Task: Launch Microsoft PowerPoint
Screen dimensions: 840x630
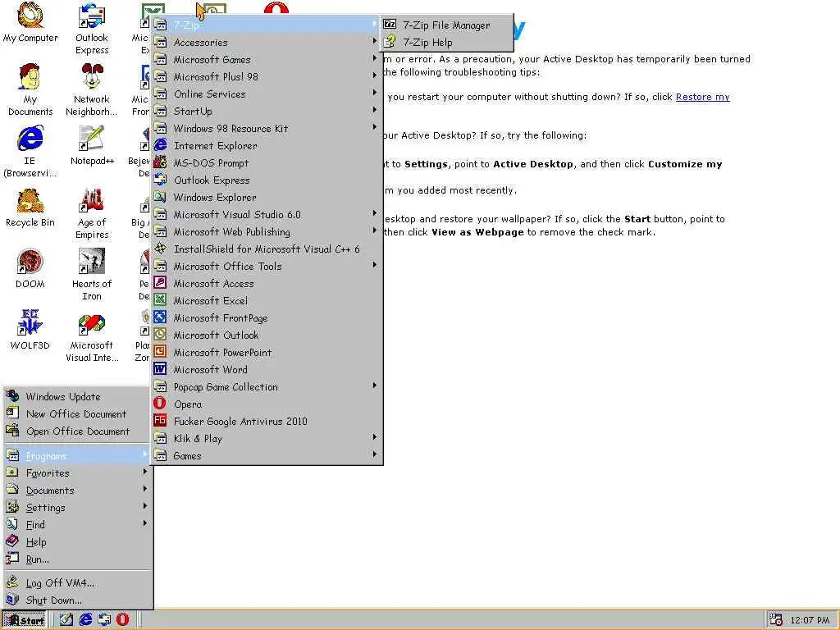Action: point(267,352)
